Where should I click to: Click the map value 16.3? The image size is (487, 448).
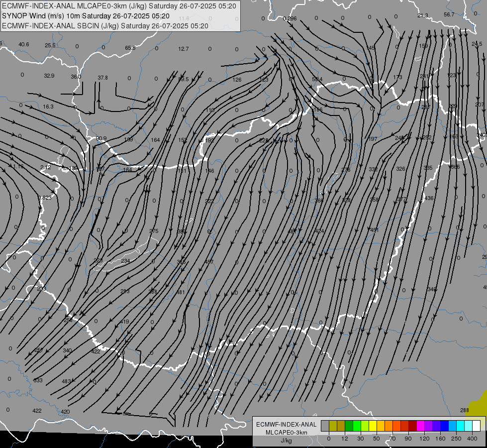coord(48,107)
